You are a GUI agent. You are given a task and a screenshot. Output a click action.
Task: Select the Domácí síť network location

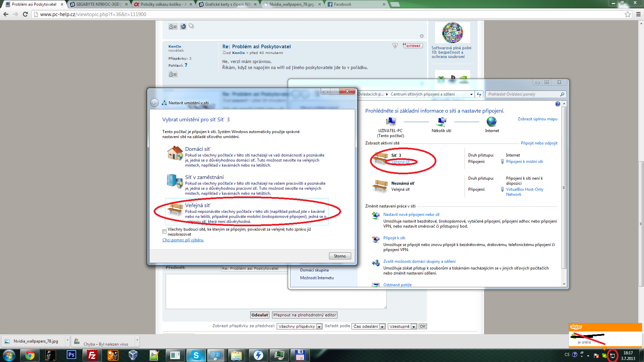pos(198,149)
